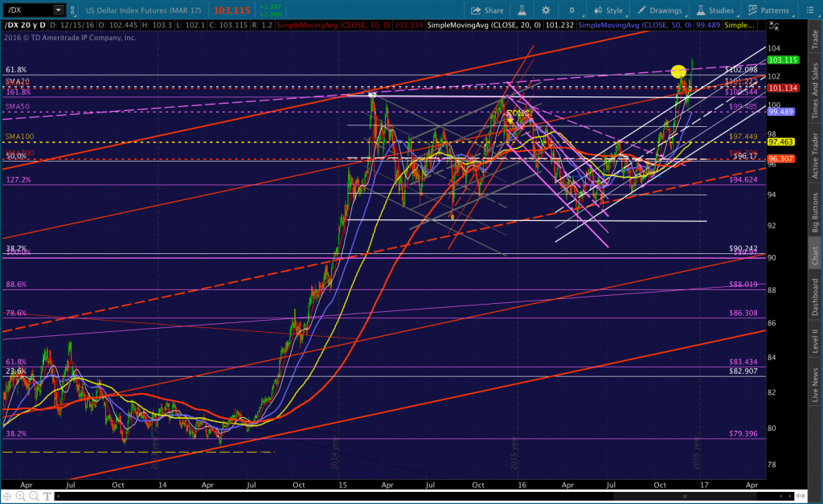Change the D timeframe aggregation
The width and height of the screenshot is (823, 504).
[x=571, y=10]
